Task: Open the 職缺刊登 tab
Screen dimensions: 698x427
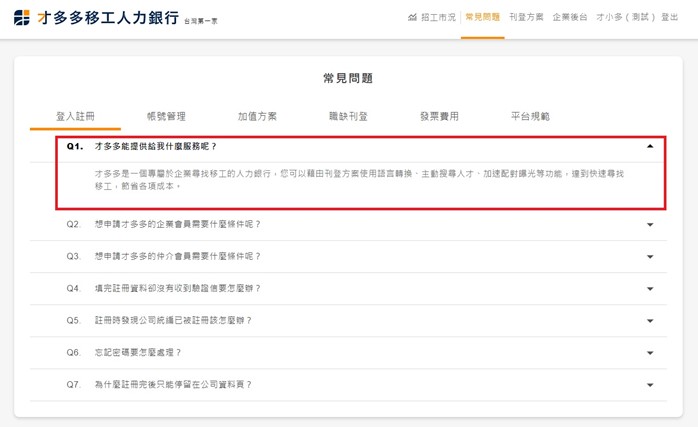Action: coord(348,117)
